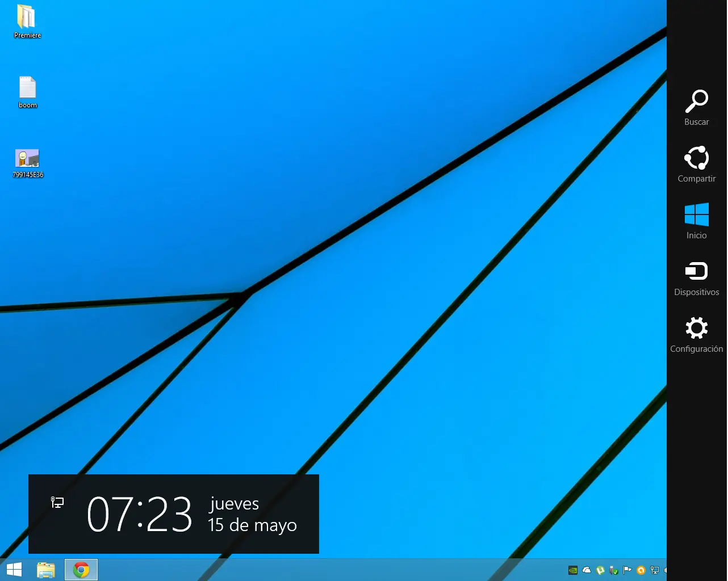Open the NVIDIA tray icon
Screen dimensions: 728x581
point(574,570)
